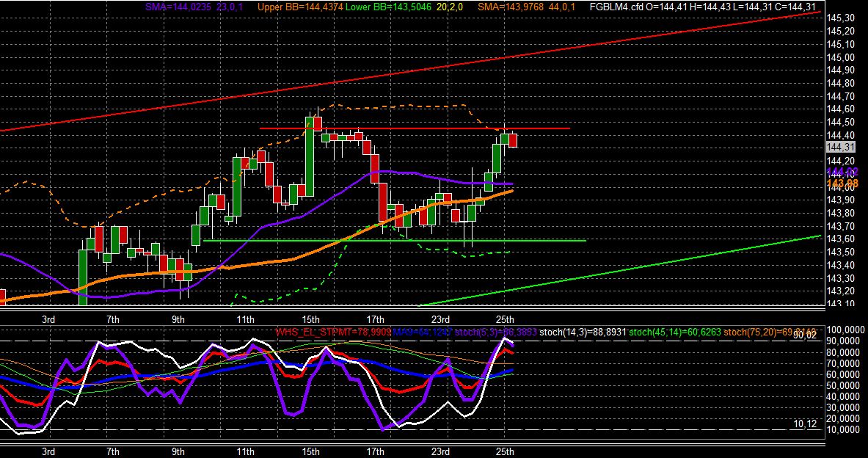The image size is (868, 458).
Task: Click the orange 143,98 price tag
Action: click(x=842, y=183)
